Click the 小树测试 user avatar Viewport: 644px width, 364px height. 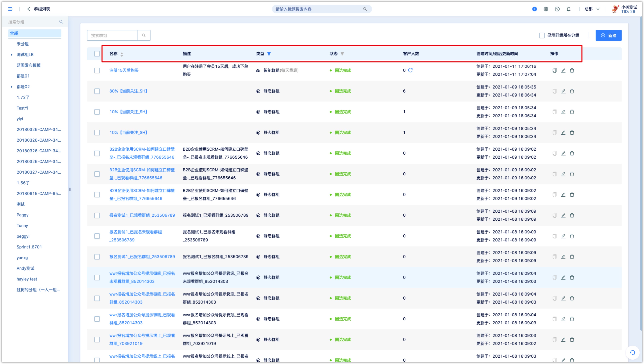pyautogui.click(x=615, y=9)
